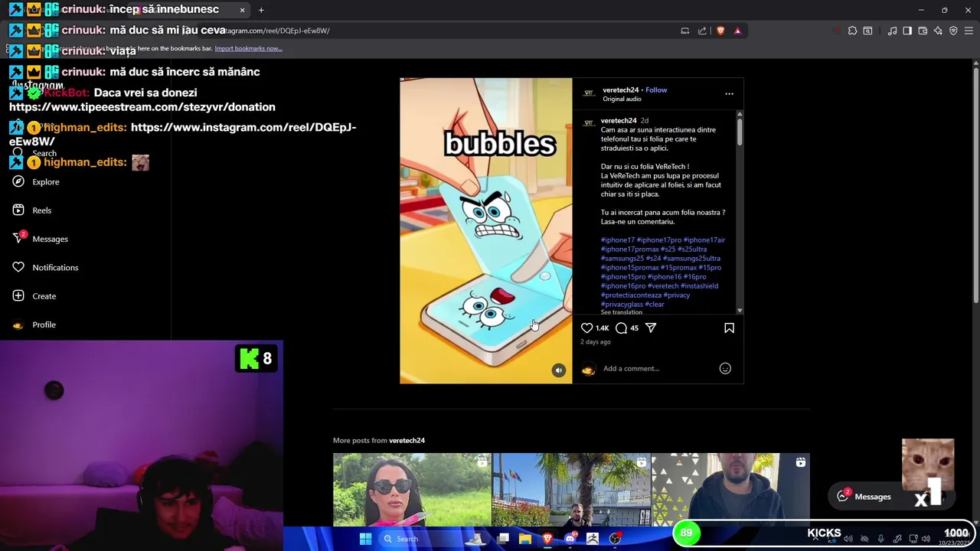Open Reels in the Instagram sidebar

tap(42, 210)
